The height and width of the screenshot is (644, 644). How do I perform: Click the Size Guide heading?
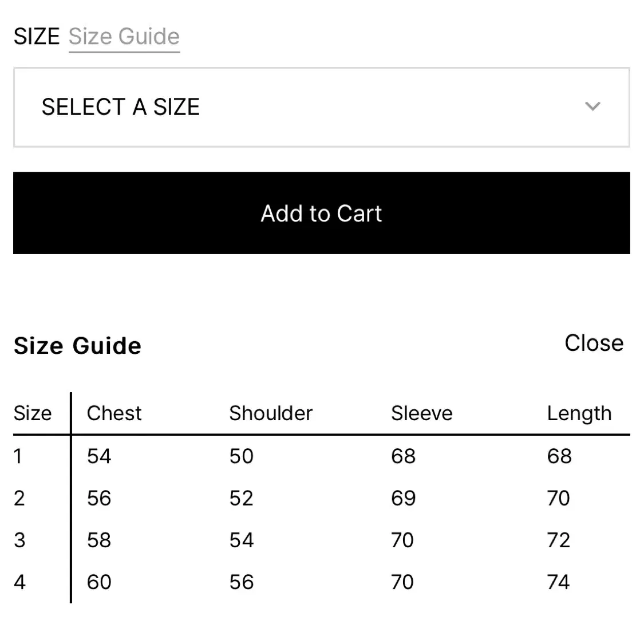tap(78, 345)
